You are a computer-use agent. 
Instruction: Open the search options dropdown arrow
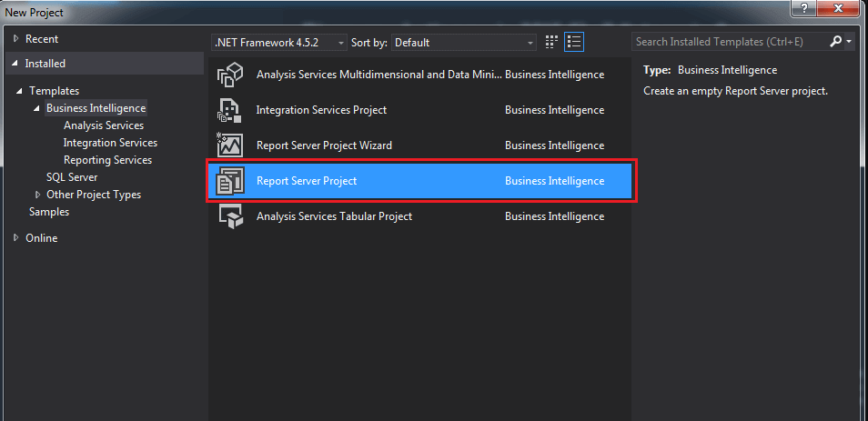[x=850, y=42]
